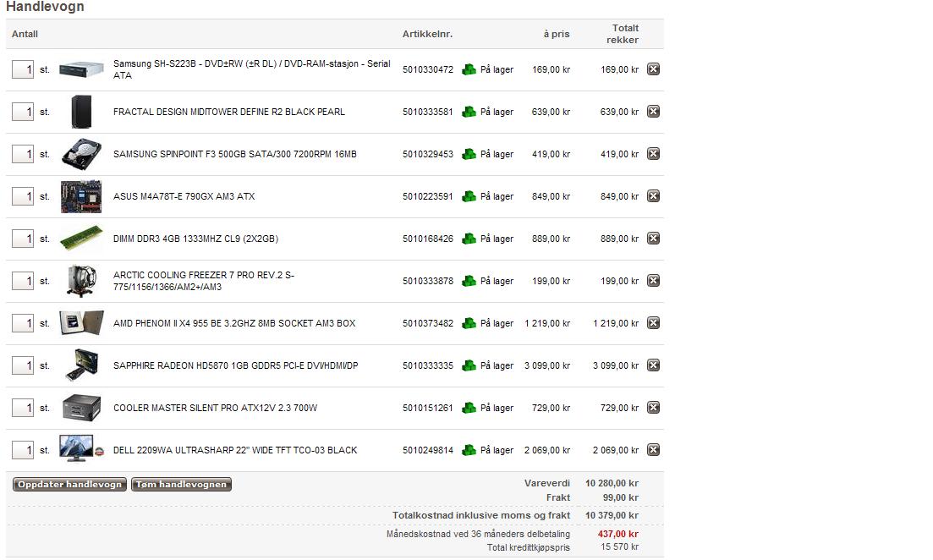Edit quantity field for Samsung SH-S223B
The image size is (933, 560).
[x=23, y=69]
